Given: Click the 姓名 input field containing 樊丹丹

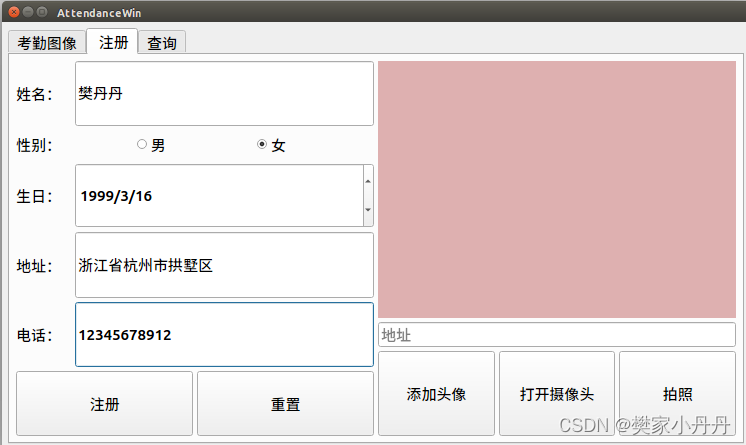Looking at the screenshot, I should [x=224, y=93].
